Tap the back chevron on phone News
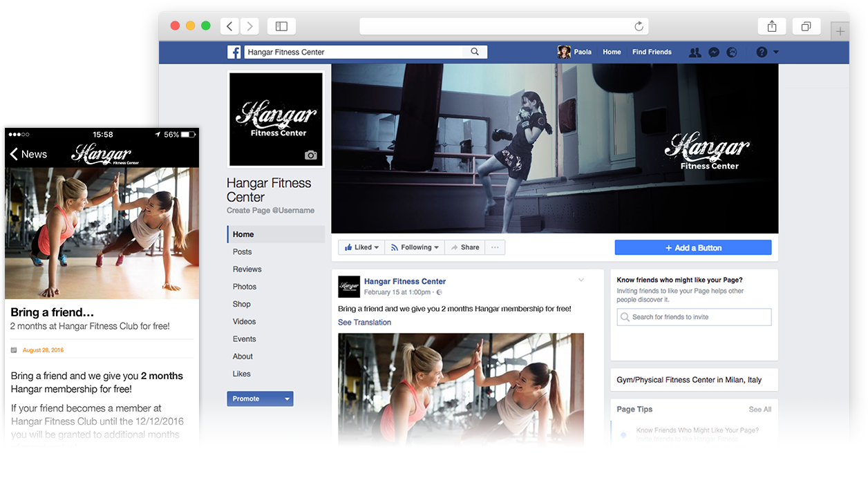 [14, 154]
